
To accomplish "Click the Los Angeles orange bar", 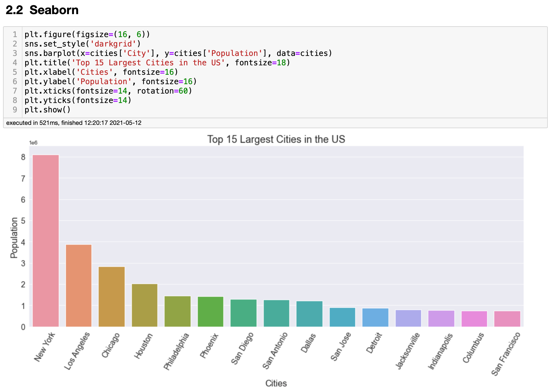I will point(79,286).
